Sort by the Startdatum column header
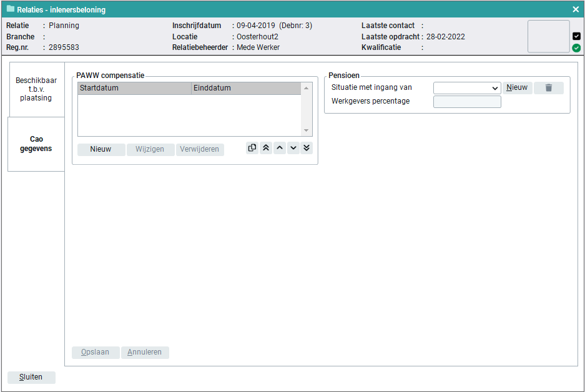Screen dimensions: 585x392 pos(134,88)
